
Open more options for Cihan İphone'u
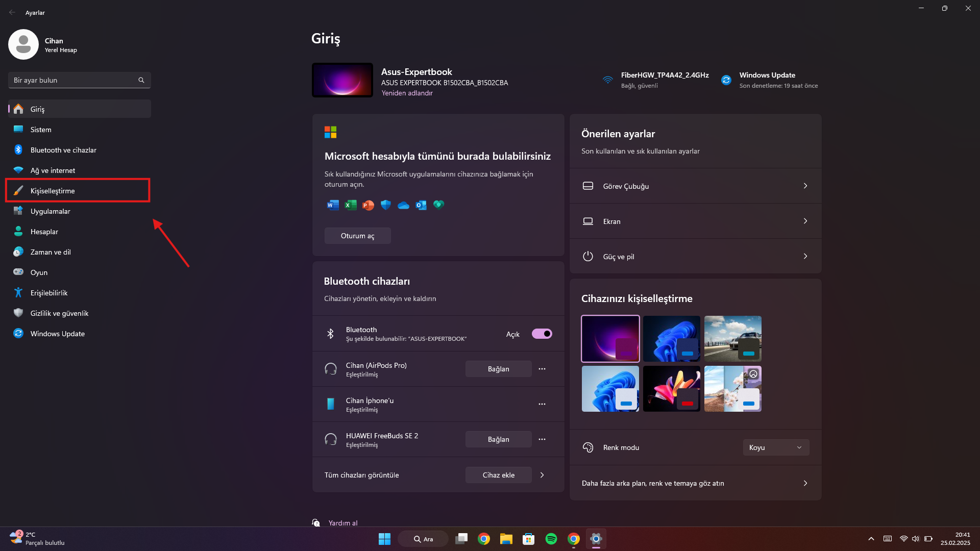click(x=542, y=404)
